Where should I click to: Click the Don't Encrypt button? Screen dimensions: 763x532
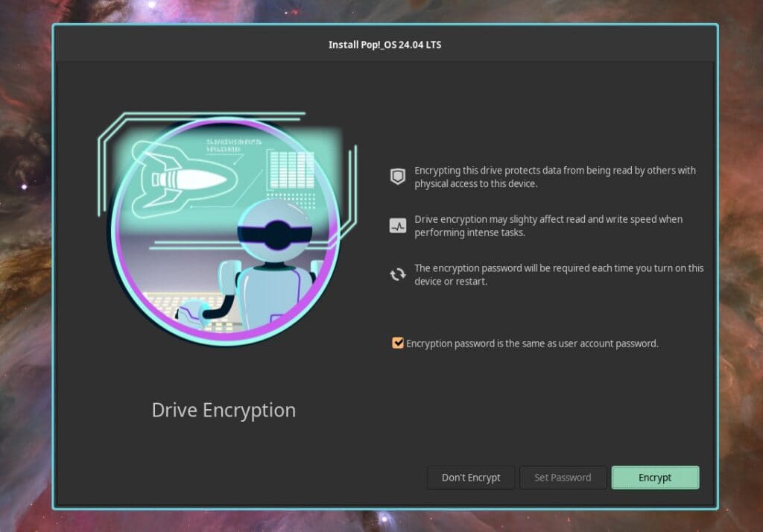[471, 477]
